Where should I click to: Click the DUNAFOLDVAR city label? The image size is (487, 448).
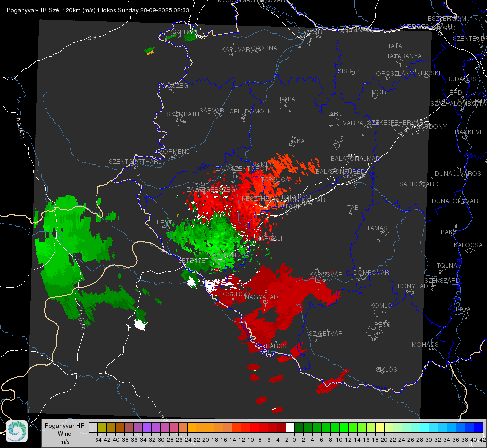click(455, 201)
